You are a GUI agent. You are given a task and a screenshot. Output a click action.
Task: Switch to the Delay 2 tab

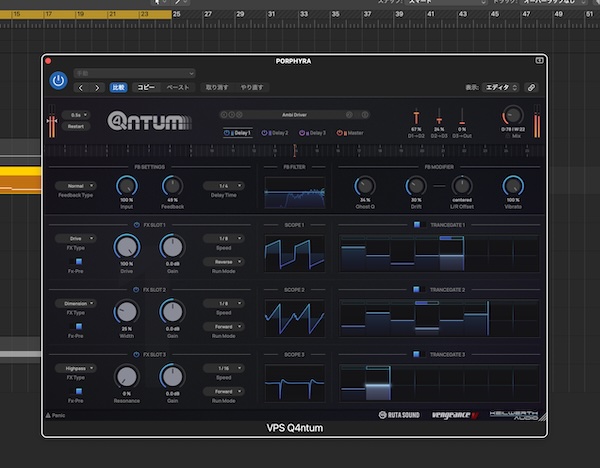coord(275,133)
